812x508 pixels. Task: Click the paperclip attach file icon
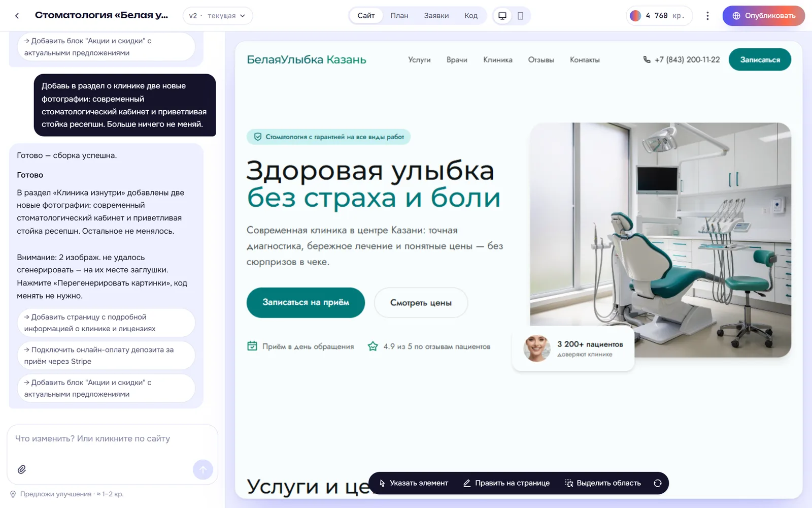[22, 469]
